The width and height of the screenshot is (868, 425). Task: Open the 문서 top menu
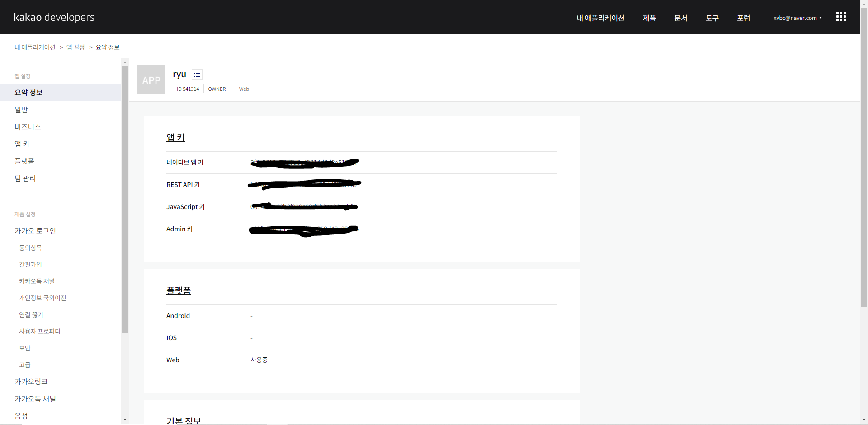pos(681,18)
